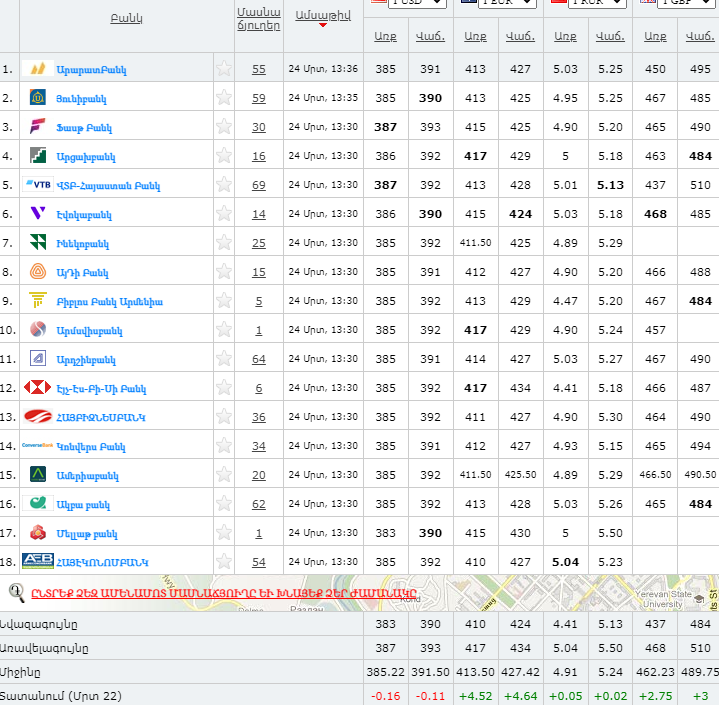Toggle favorite star for ՎՏԲ-Հայաստան Բանկ
The width and height of the screenshot is (719, 705).
click(224, 184)
